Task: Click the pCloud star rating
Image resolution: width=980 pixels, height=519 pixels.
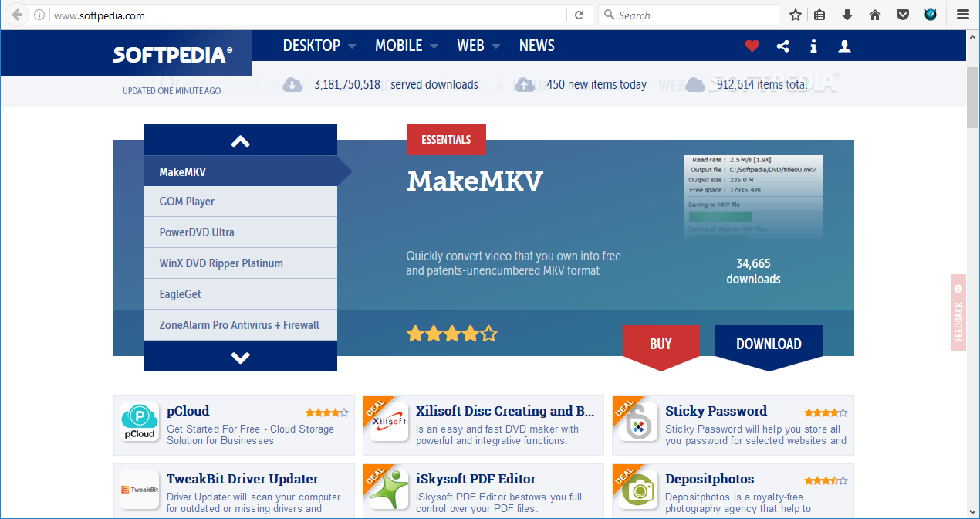Action: point(326,413)
